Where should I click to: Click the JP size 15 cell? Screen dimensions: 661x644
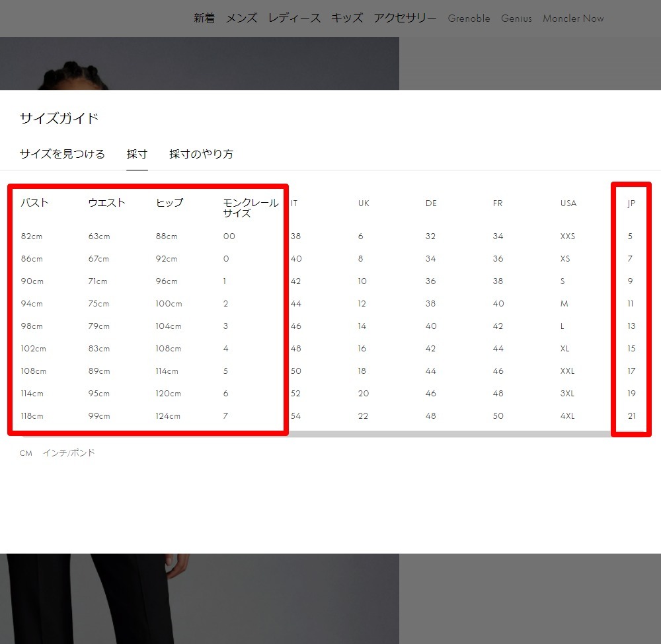tap(631, 348)
